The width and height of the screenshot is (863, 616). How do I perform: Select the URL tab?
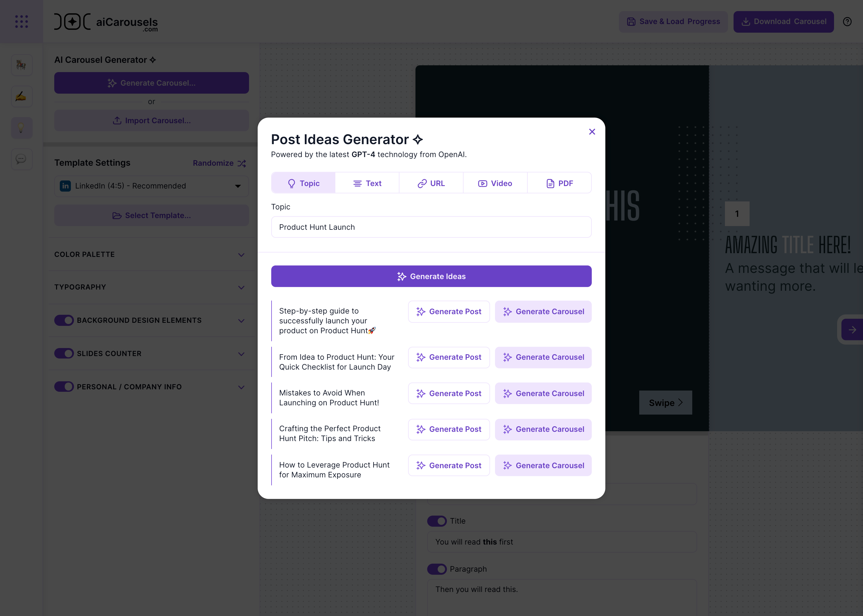point(431,183)
